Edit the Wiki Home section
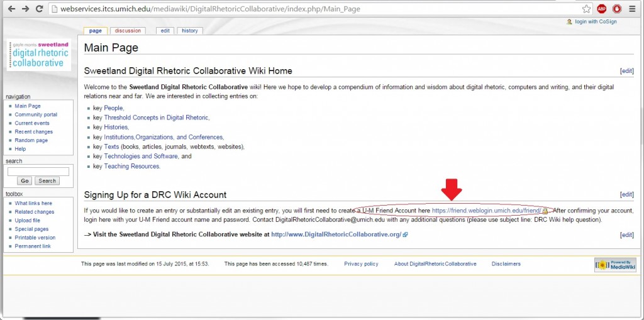 tap(627, 71)
